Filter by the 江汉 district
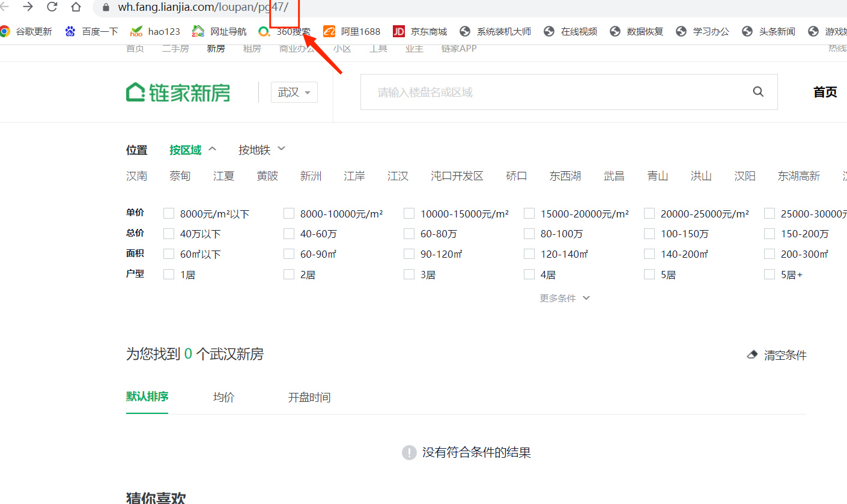Screen dimensions: 847x504 tap(398, 176)
